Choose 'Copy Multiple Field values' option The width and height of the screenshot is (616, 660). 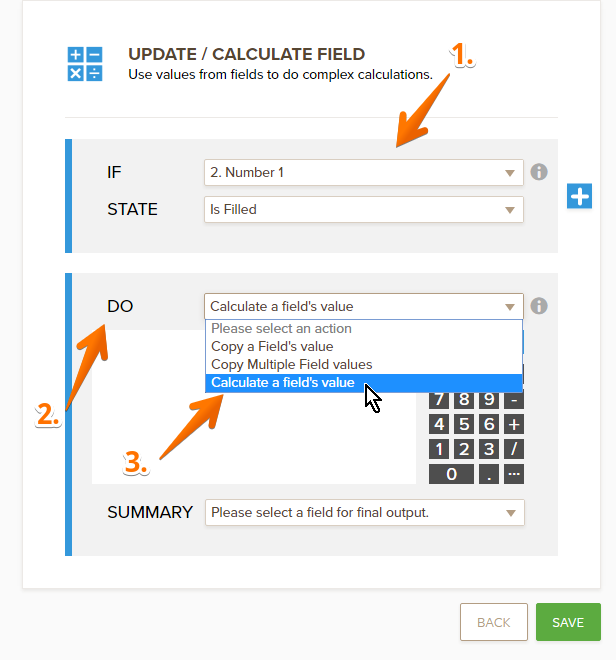[x=291, y=365]
